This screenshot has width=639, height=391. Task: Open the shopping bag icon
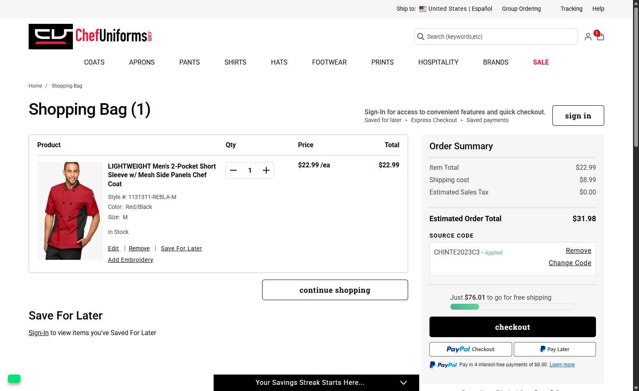600,36
